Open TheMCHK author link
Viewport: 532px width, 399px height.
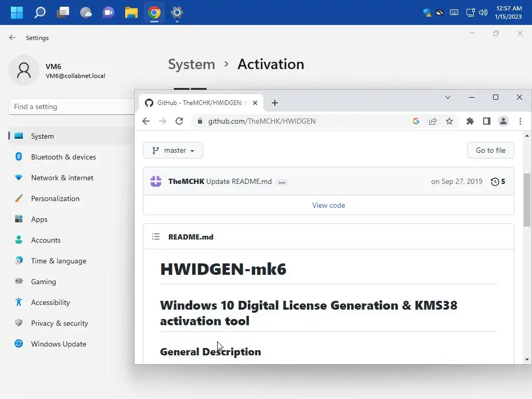(x=187, y=181)
